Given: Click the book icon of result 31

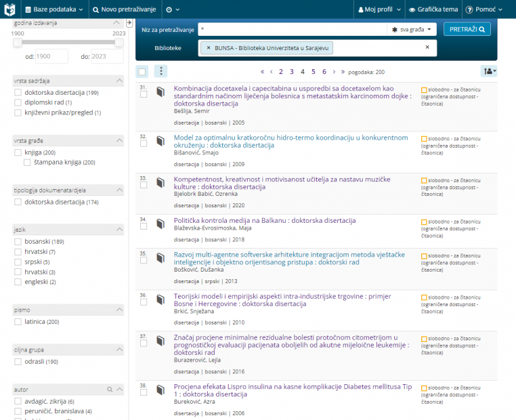Looking at the screenshot, I should pos(160,91).
